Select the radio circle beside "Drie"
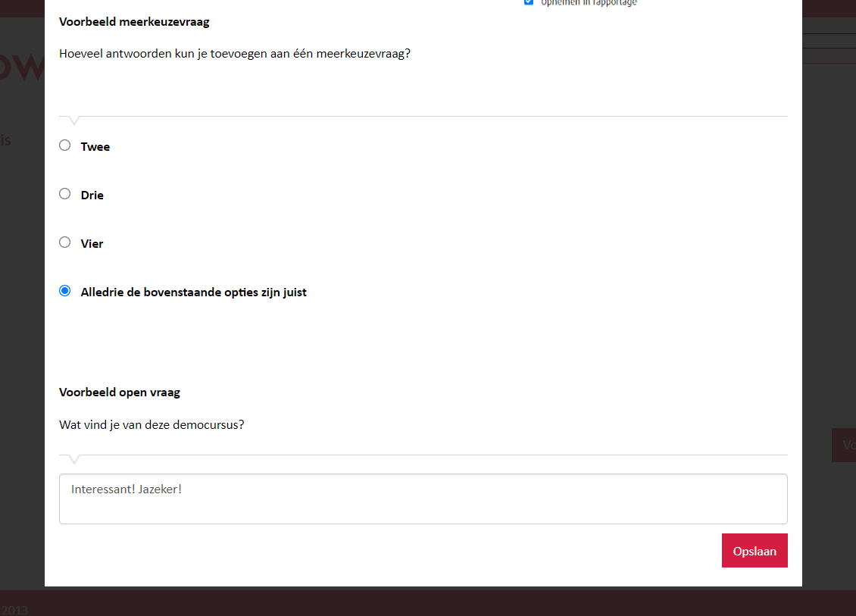 (65, 194)
